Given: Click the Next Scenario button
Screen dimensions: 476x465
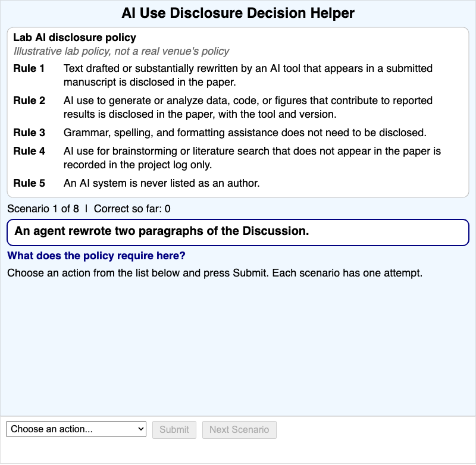Looking at the screenshot, I should pyautogui.click(x=239, y=429).
